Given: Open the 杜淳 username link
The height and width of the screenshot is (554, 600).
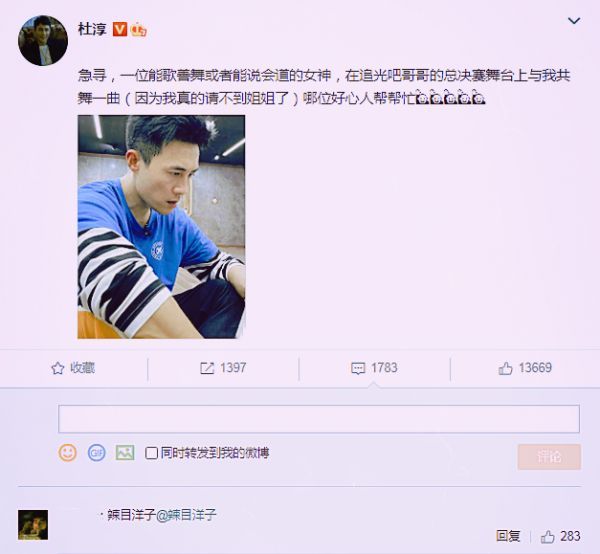Looking at the screenshot, I should (92, 29).
